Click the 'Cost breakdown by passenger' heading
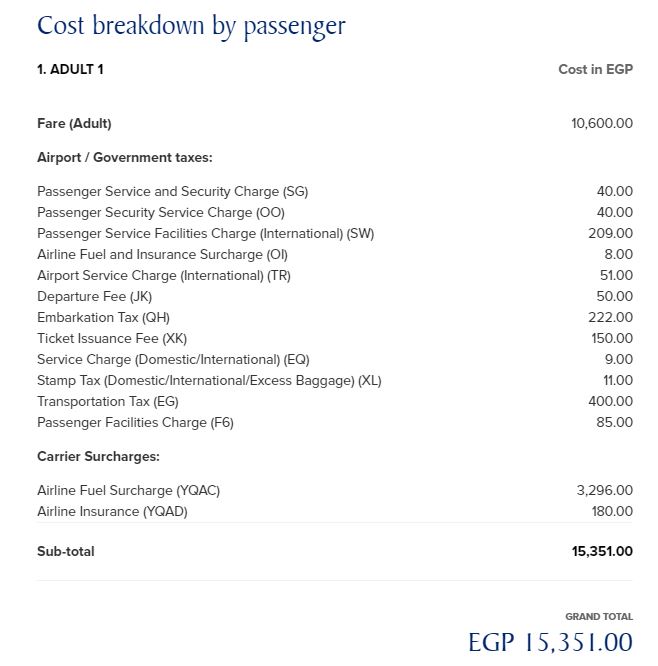658x666 pixels. (x=191, y=26)
